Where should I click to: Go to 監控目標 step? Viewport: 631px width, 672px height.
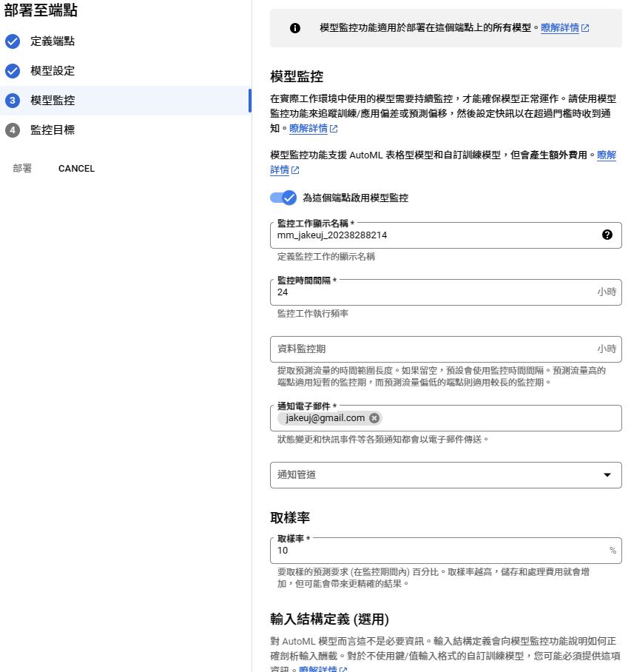click(x=53, y=130)
